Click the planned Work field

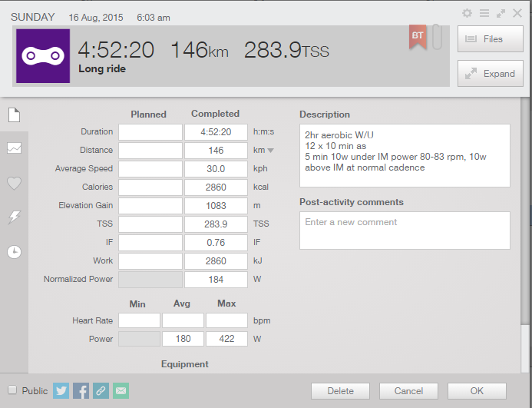(x=150, y=261)
